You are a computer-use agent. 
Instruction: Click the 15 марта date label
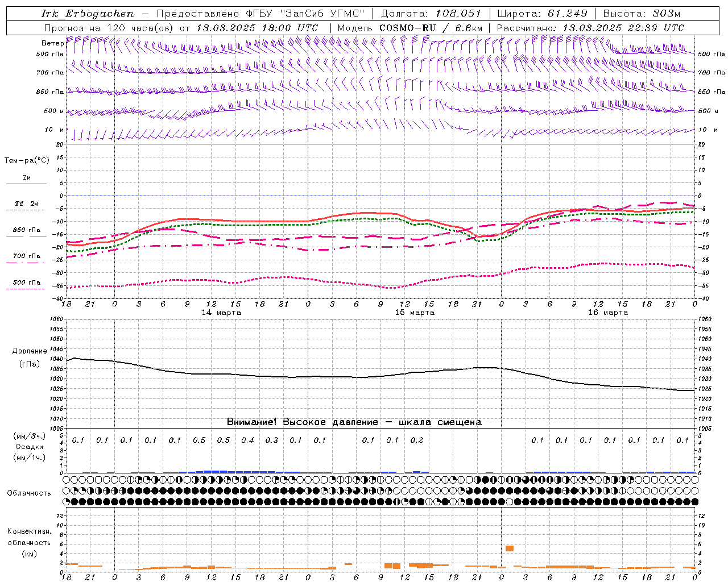(415, 313)
